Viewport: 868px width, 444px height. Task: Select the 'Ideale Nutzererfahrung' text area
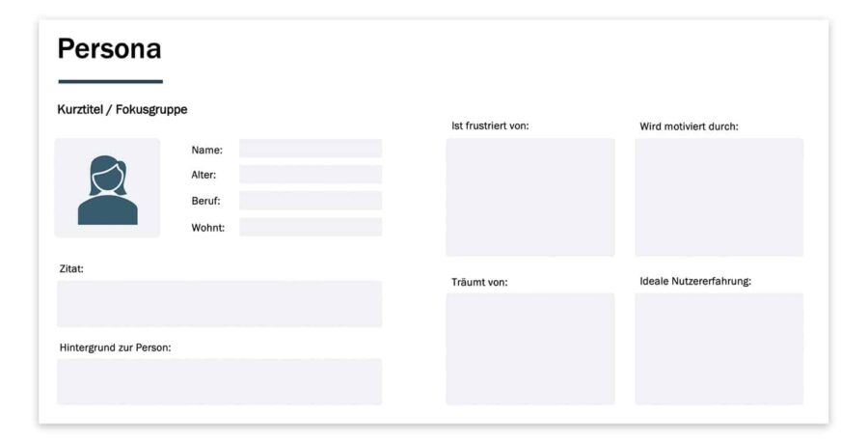[x=719, y=348]
